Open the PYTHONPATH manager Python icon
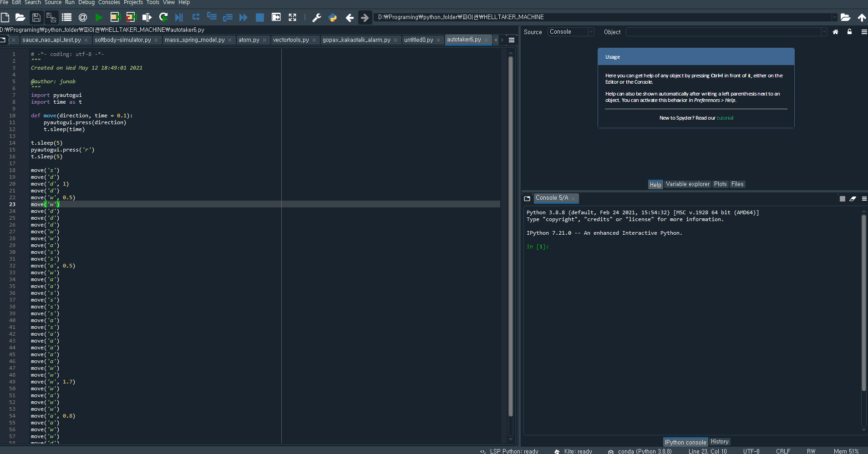 (333, 17)
